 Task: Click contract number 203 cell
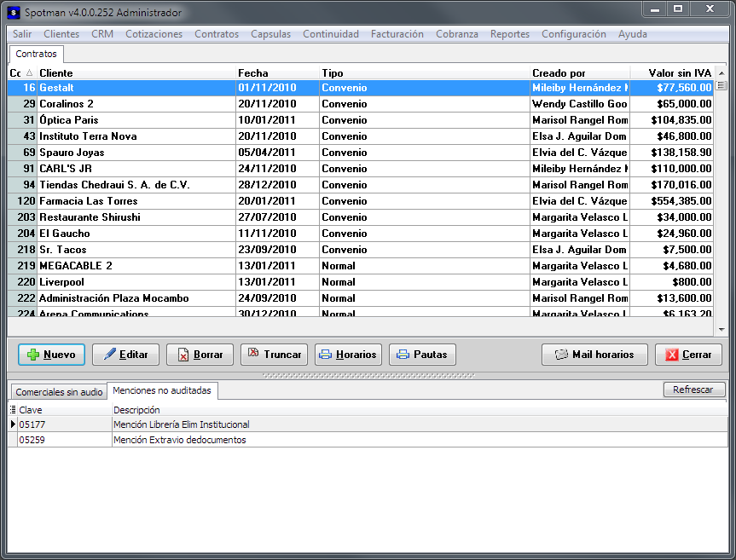pyautogui.click(x=22, y=217)
